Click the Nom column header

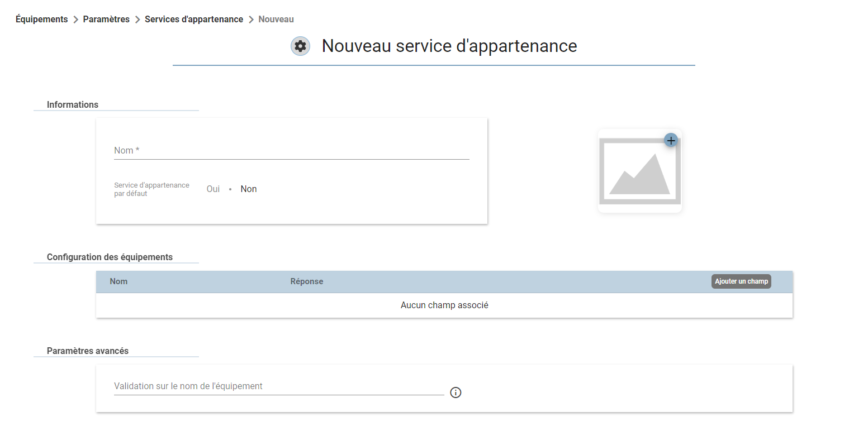pos(118,281)
